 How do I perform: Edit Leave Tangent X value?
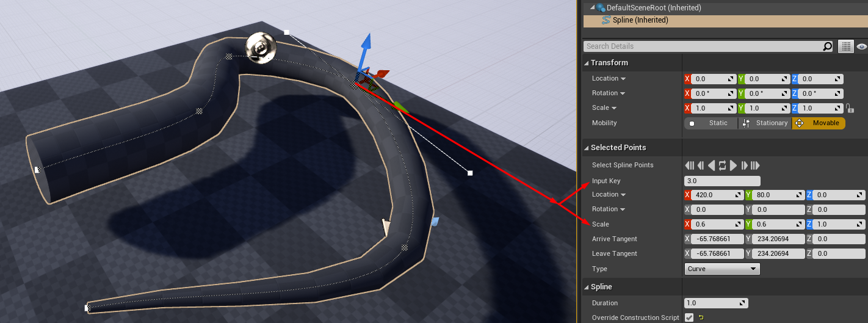[717, 253]
